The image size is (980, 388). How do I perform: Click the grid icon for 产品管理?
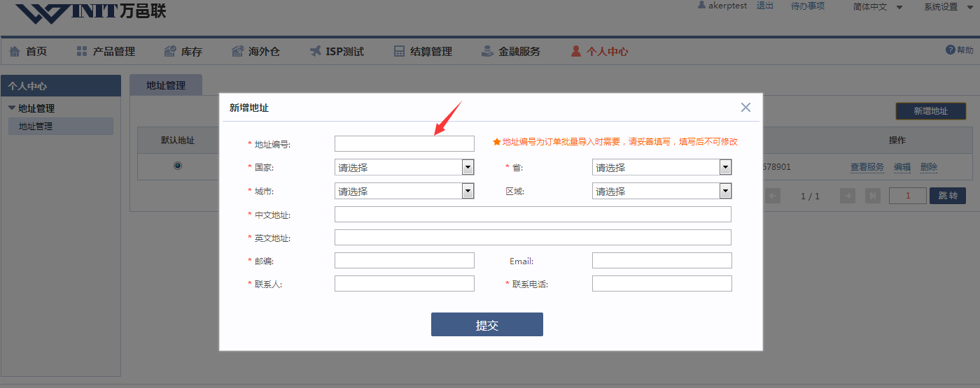click(x=82, y=51)
